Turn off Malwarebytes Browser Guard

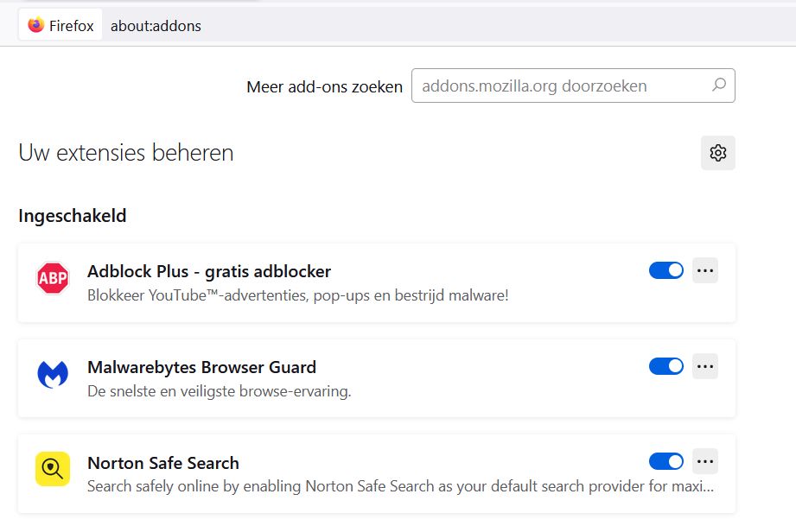click(665, 365)
